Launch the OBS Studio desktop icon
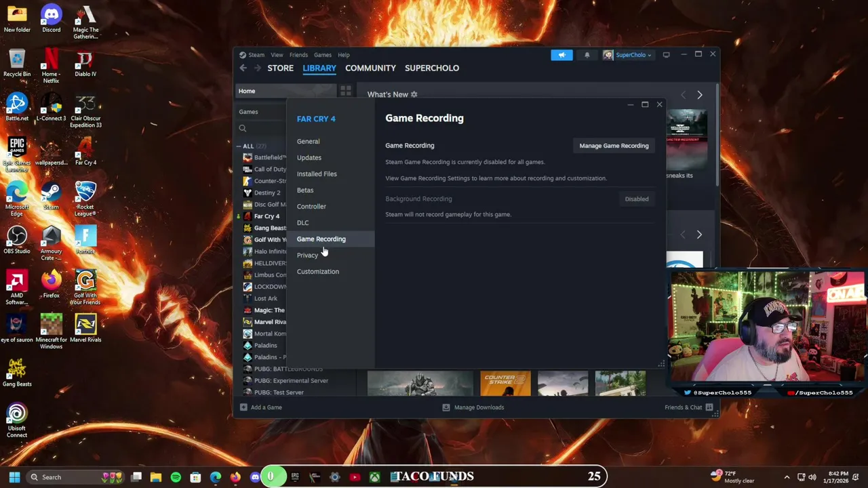 click(17, 240)
